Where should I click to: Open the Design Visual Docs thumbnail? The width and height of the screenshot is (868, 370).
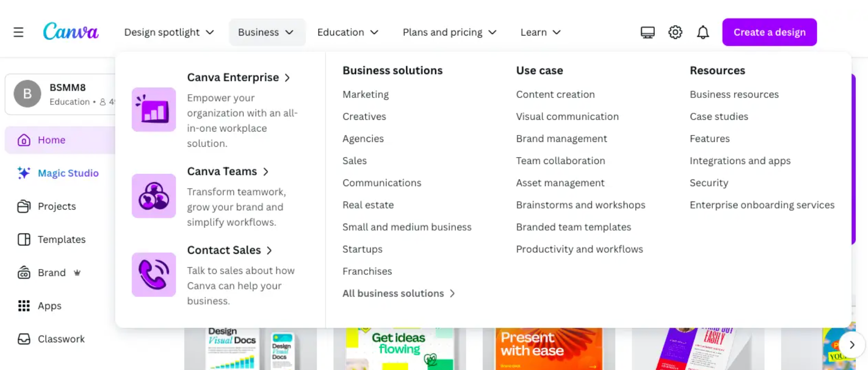click(251, 349)
